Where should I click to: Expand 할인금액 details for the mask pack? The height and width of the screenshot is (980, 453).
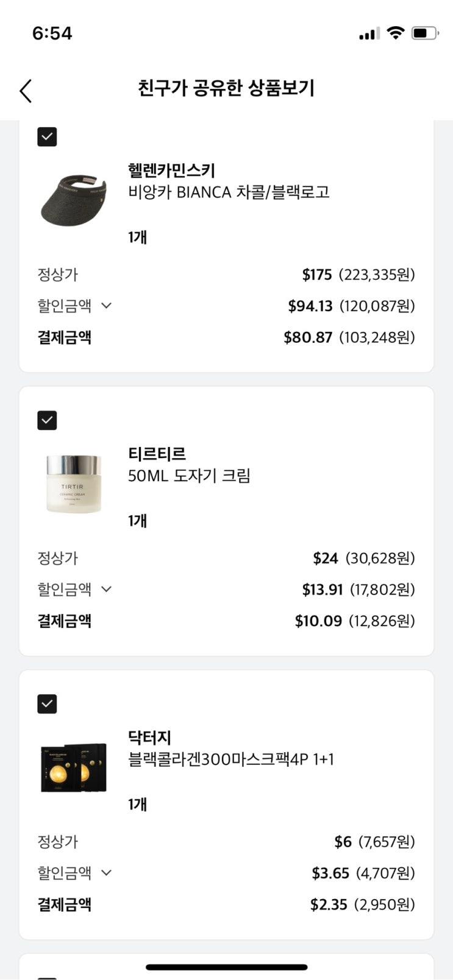[106, 873]
